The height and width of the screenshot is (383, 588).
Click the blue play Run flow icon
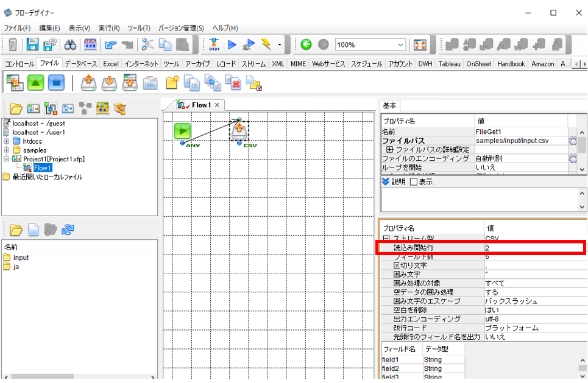pyautogui.click(x=232, y=45)
